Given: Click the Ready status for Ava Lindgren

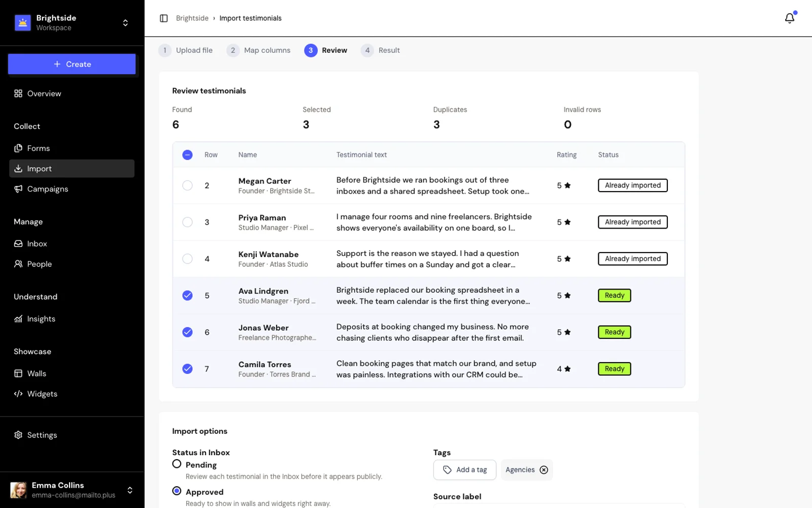Looking at the screenshot, I should point(615,296).
